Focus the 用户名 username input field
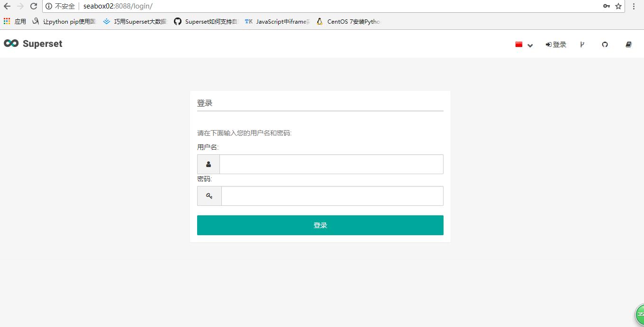 tap(331, 164)
